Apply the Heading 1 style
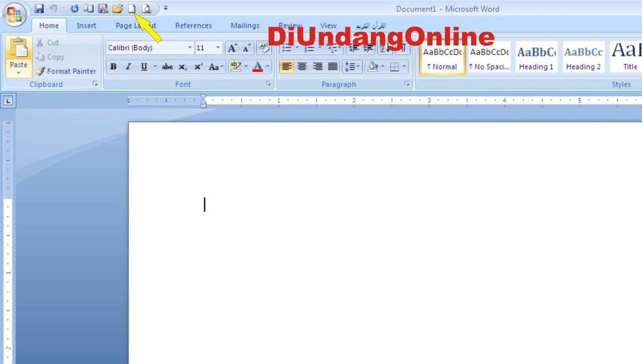The image size is (642, 364). [536, 58]
